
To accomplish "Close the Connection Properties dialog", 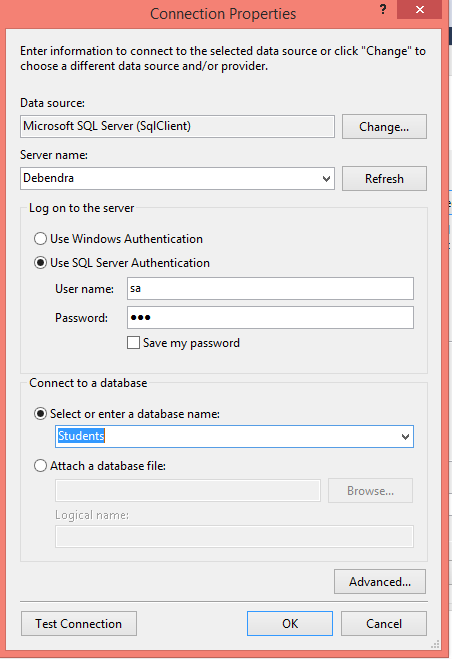I will 419,10.
